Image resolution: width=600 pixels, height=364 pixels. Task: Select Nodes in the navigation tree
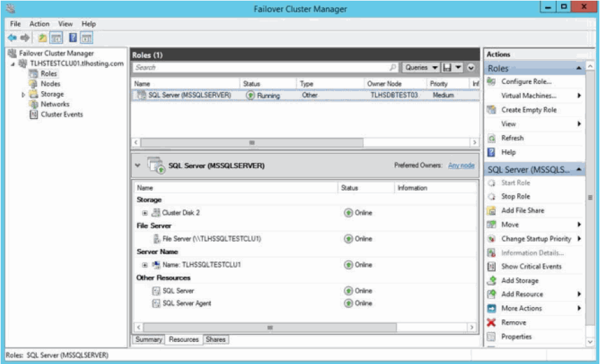click(50, 84)
